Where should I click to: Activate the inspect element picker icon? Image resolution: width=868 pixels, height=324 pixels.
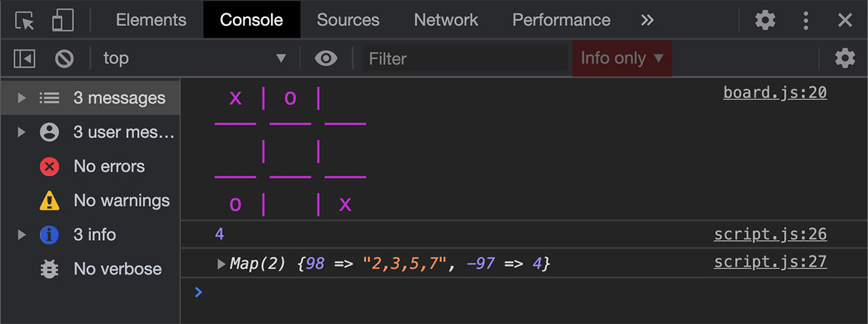25,20
